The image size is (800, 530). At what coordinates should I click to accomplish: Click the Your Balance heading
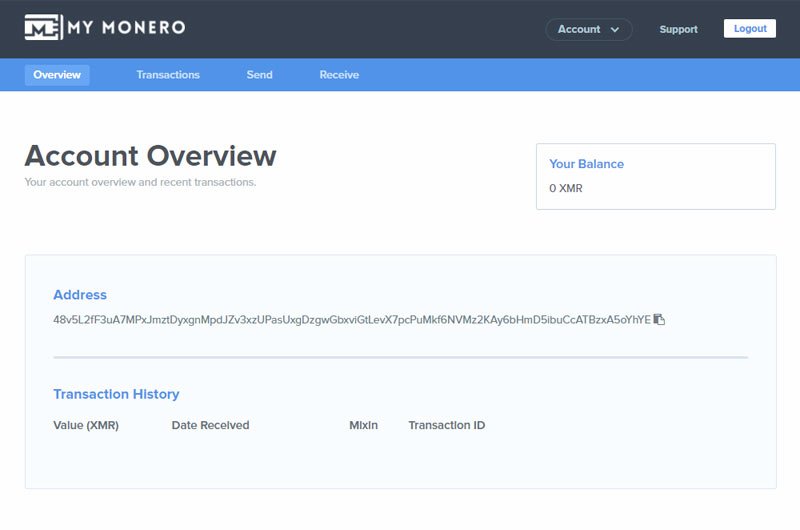586,164
